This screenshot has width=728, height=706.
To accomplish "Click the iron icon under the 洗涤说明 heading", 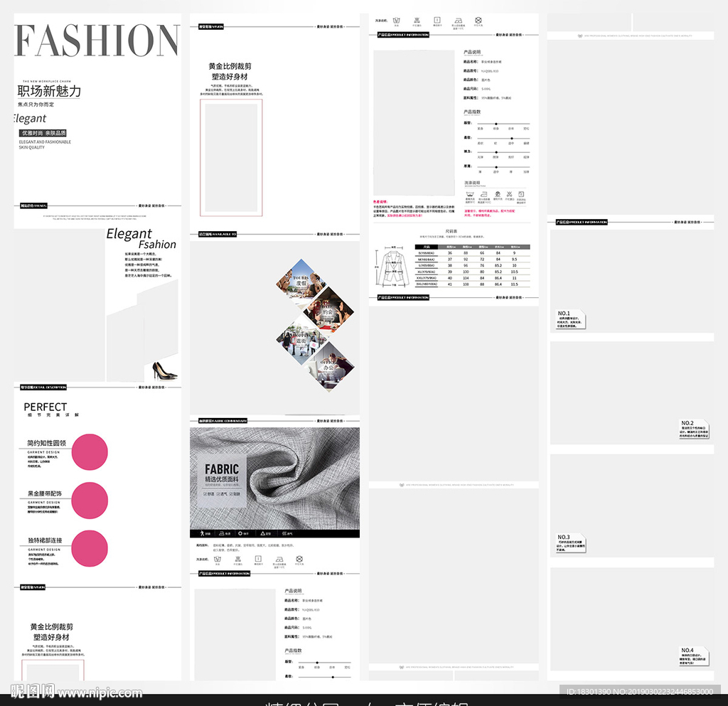I will 483,194.
